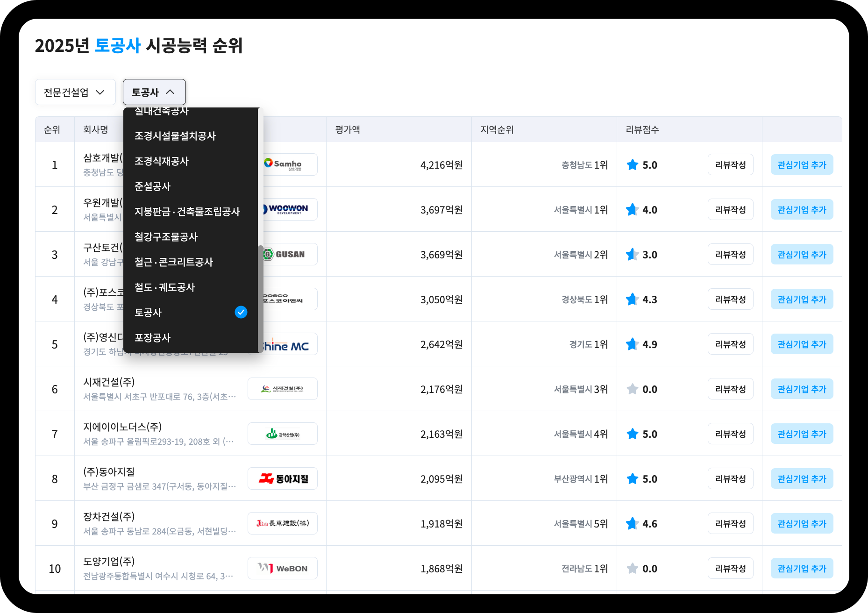Click the gray star for 시재건설(주)
The height and width of the screenshot is (613, 868).
click(x=633, y=389)
